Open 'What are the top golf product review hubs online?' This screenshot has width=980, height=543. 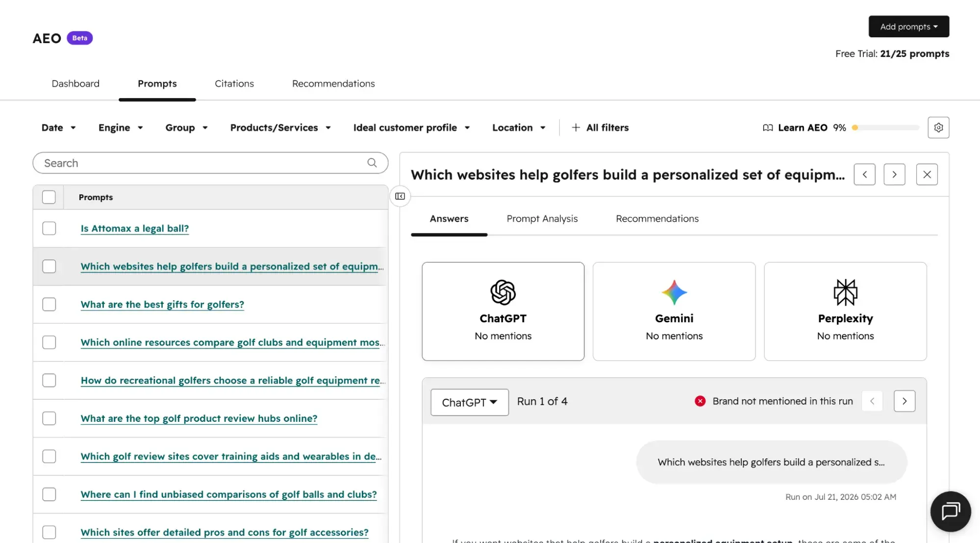pos(199,418)
